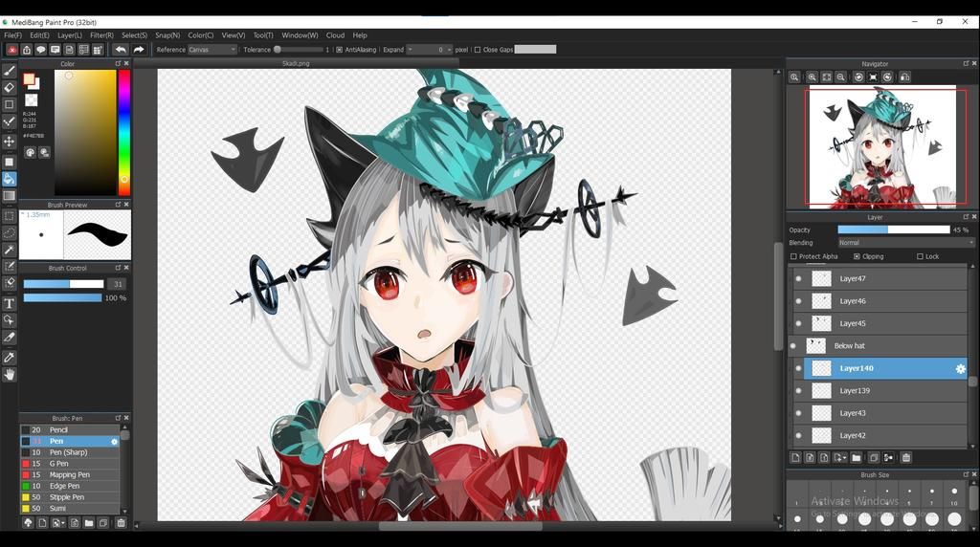Click the Undo arrow button
The height and width of the screenshot is (547, 980).
121,50
